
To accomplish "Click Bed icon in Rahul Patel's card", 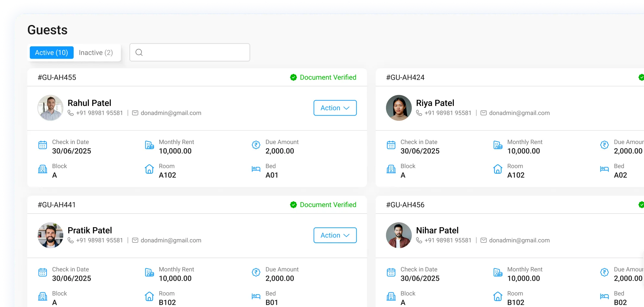I will click(x=256, y=169).
